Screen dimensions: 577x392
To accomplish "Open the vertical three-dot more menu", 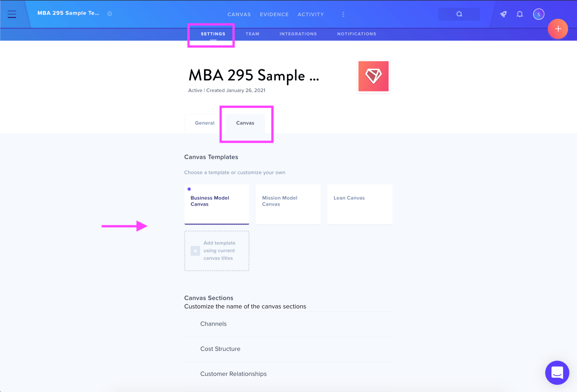I will [343, 14].
